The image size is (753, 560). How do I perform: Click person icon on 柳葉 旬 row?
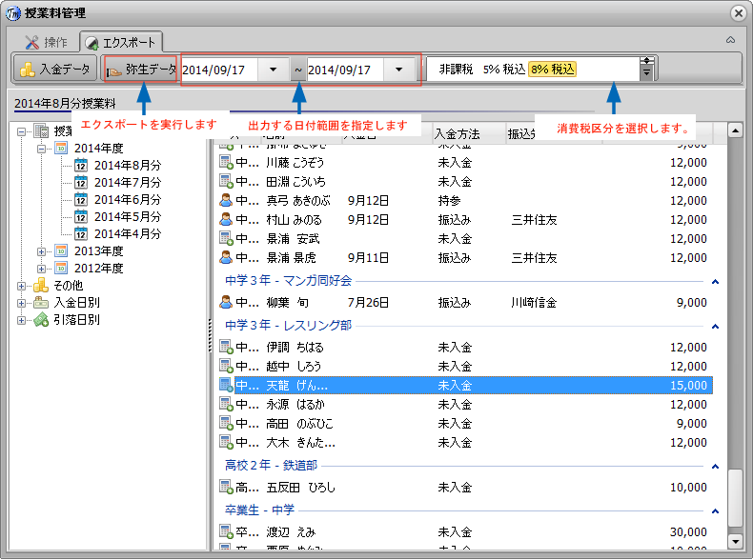(226, 302)
